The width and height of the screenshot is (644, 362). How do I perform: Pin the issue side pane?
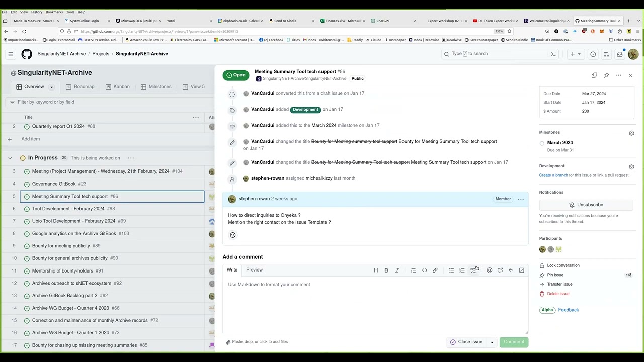606,75
